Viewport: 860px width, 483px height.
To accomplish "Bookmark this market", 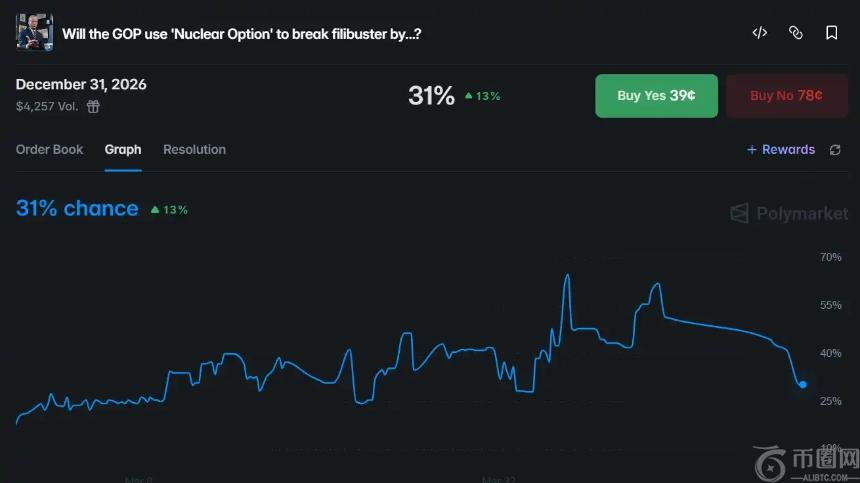I will 831,33.
